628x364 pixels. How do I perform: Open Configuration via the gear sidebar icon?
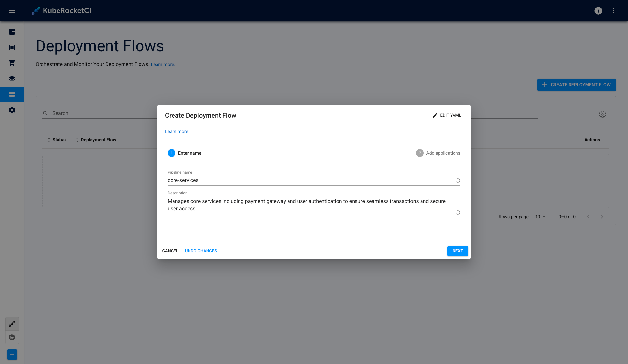12,110
